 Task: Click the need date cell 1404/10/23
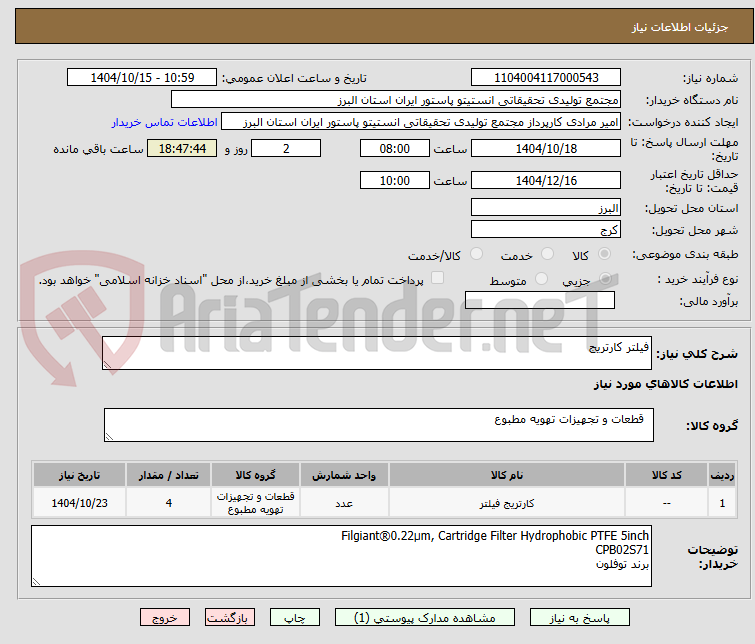(x=79, y=503)
